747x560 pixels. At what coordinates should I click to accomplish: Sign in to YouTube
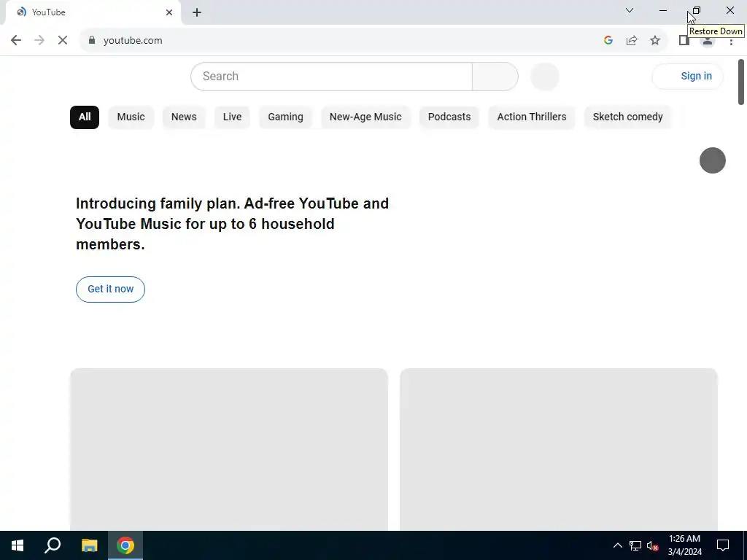(x=687, y=76)
